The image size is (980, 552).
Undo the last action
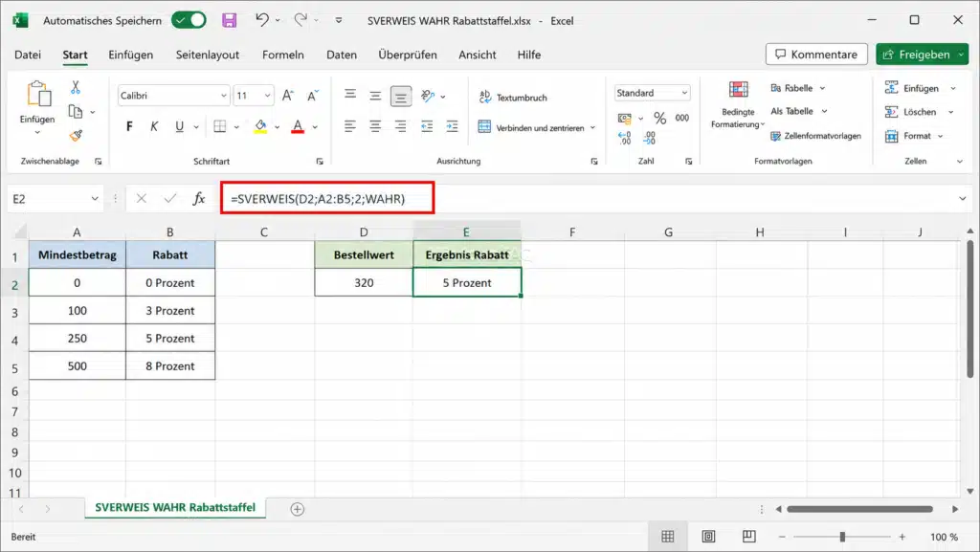(262, 20)
